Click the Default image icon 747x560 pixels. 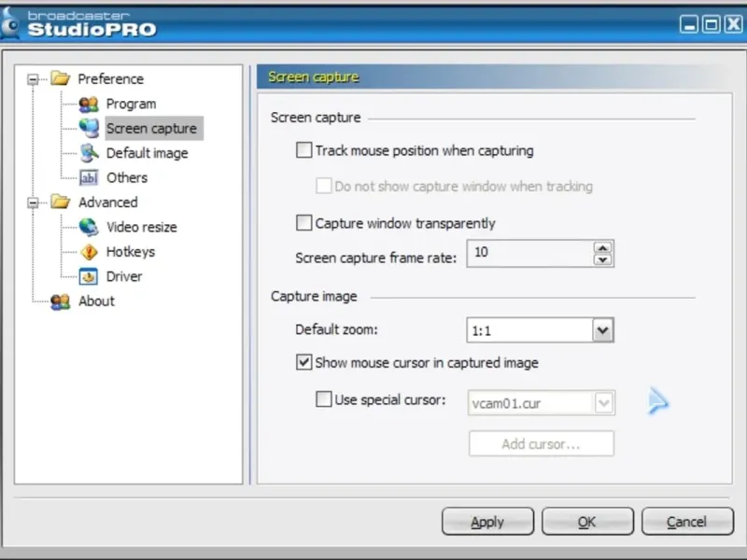point(89,153)
